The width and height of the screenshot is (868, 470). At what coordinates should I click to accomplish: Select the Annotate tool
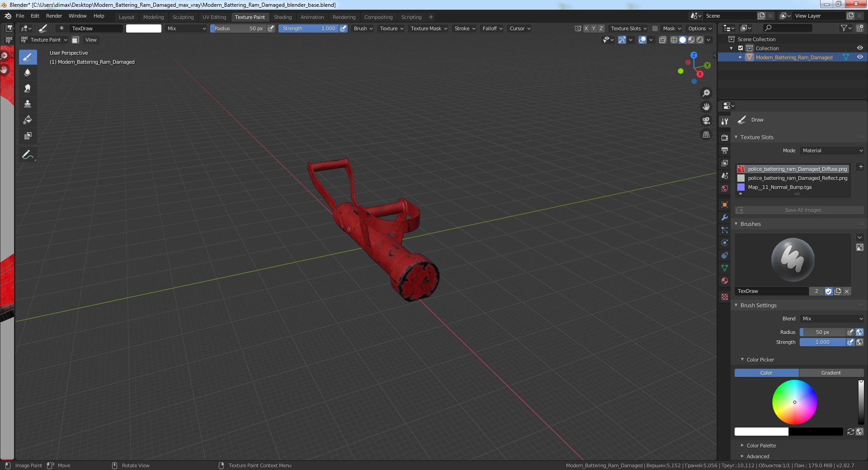click(28, 155)
